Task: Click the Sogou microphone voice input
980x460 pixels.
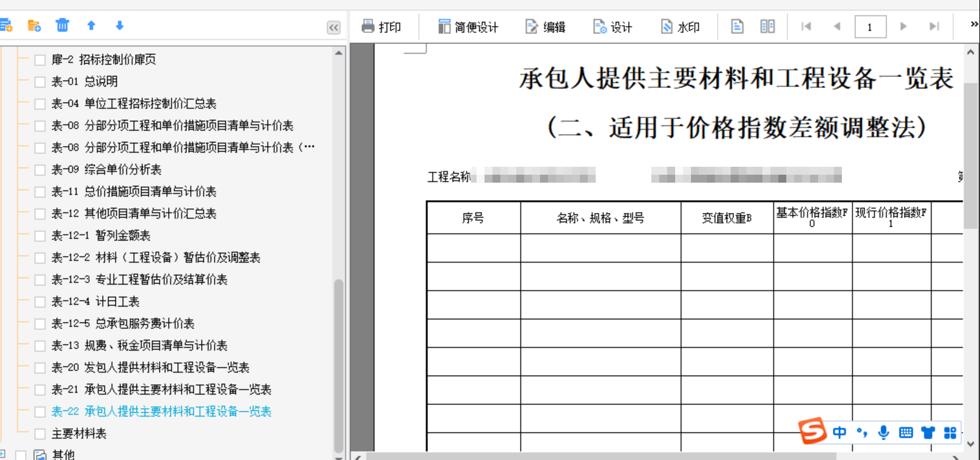Action: point(883,433)
